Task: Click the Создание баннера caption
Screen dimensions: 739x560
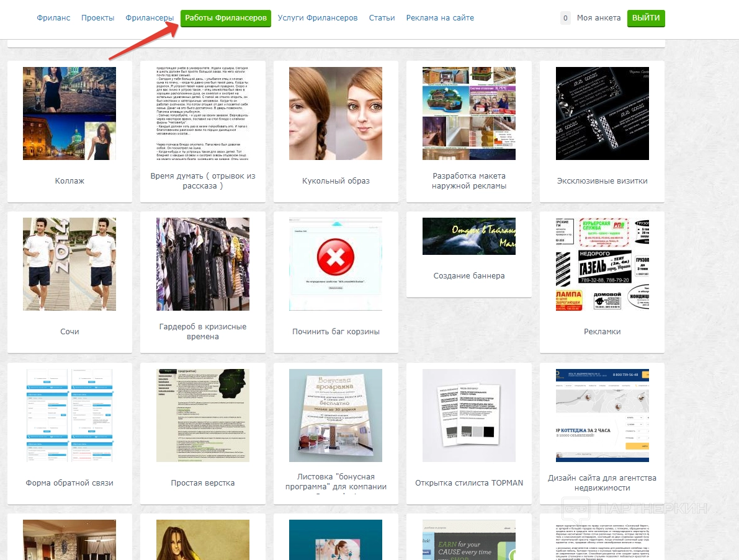Action: [469, 276]
